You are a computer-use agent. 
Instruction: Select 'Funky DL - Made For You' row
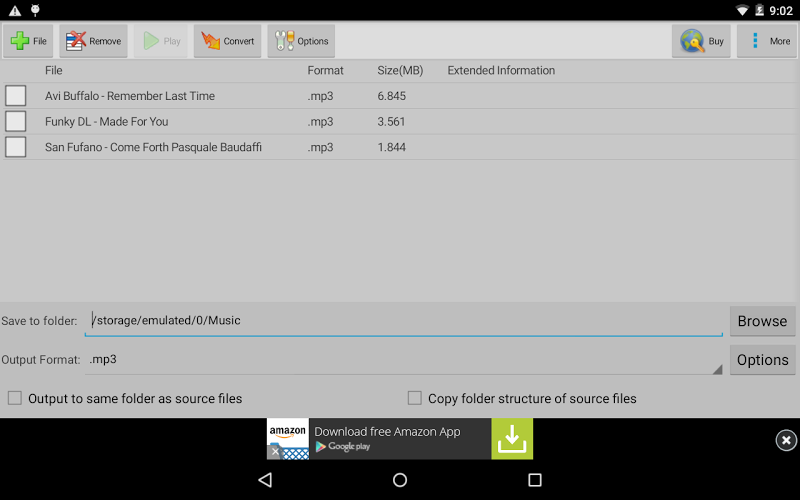tap(400, 121)
